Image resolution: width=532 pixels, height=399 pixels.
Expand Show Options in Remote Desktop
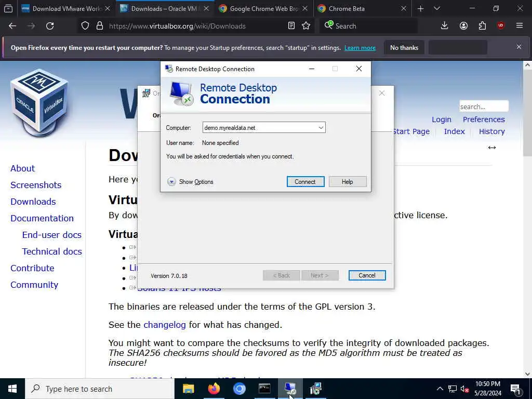(190, 182)
